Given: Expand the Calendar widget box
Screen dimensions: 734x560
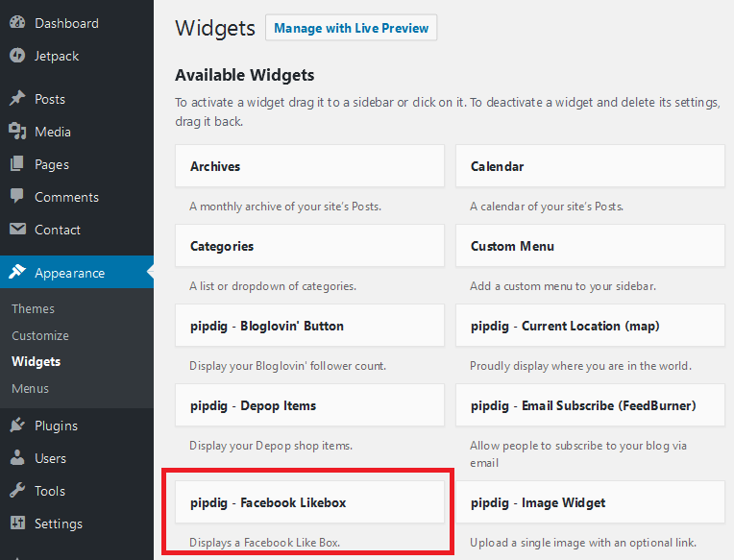Looking at the screenshot, I should click(x=590, y=166).
